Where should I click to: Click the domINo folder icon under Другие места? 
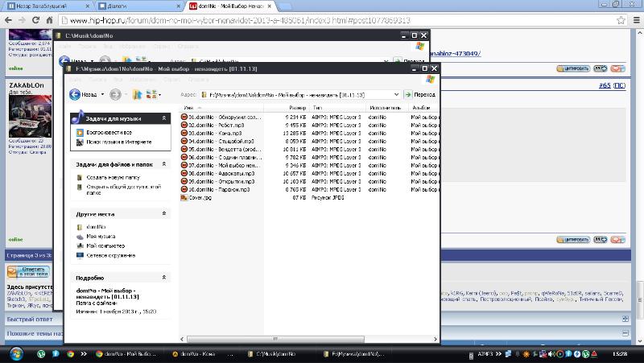80,227
